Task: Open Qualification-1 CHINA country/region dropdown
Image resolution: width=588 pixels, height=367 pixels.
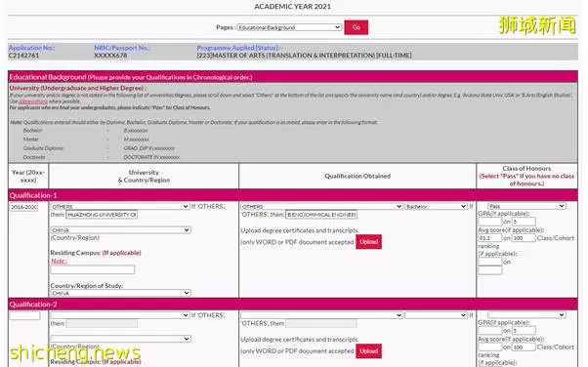Action: (x=120, y=229)
